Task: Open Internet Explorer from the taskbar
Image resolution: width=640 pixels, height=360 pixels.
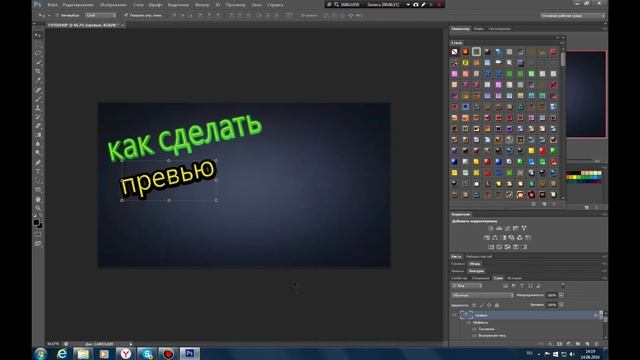Action: (x=62, y=353)
